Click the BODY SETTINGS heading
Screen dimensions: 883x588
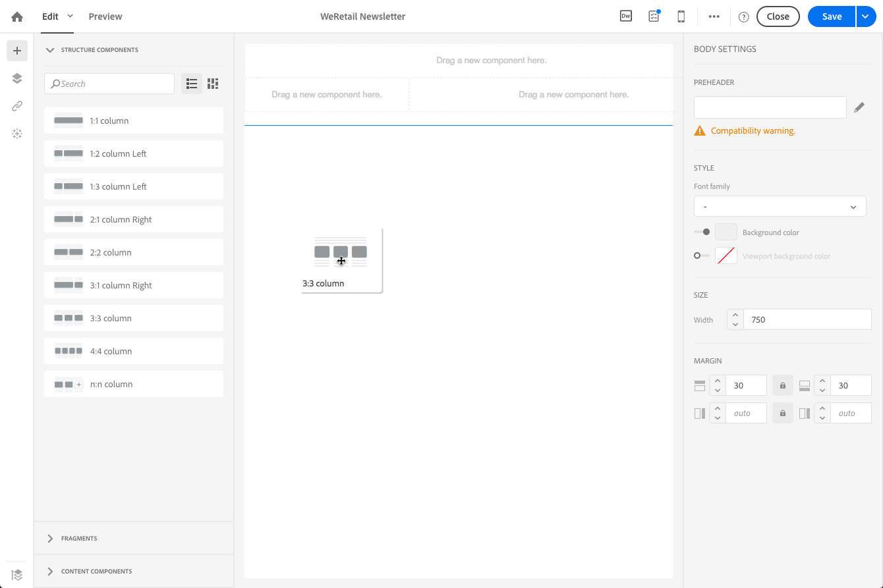[725, 49]
